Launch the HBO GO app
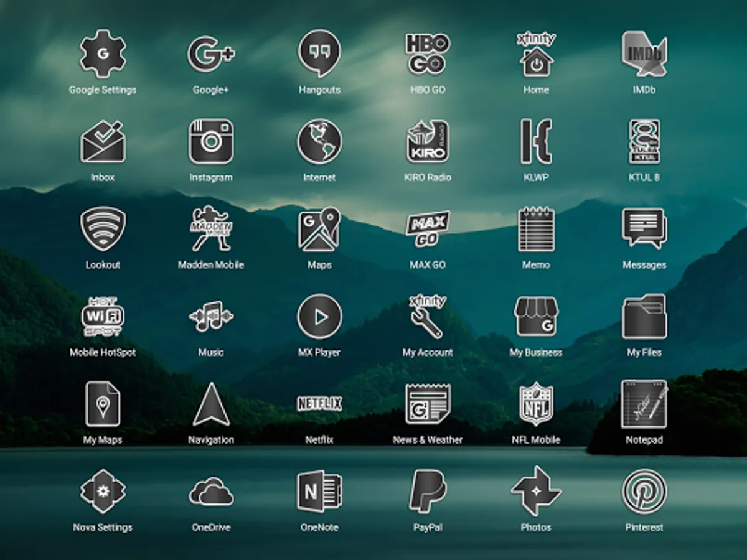 click(x=428, y=54)
